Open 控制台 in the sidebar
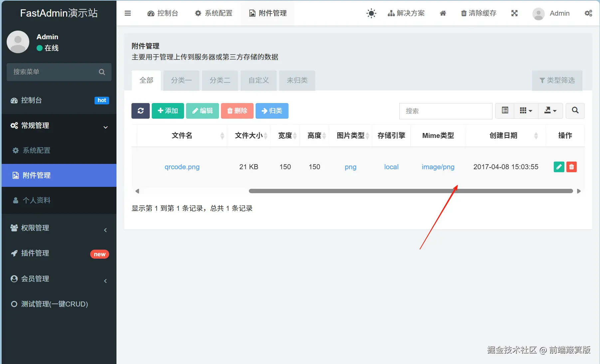Image resolution: width=600 pixels, height=364 pixels. tap(59, 100)
